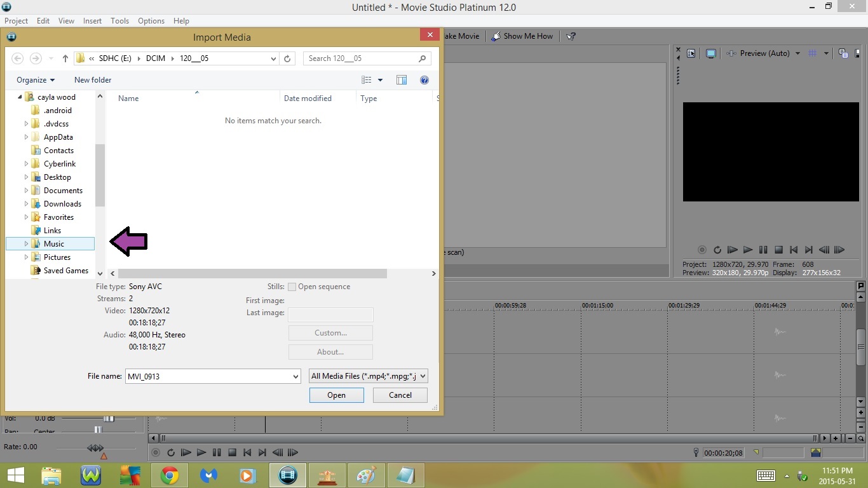
Task: Click the New folder button
Action: pyautogui.click(x=93, y=80)
